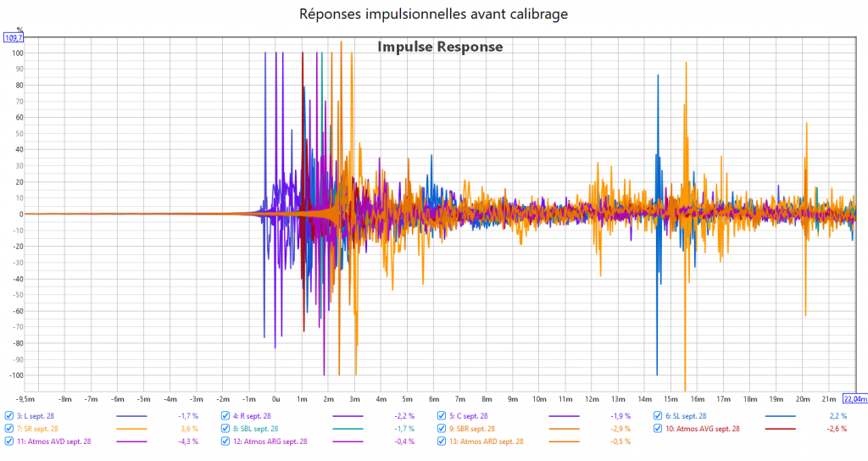Select the orange line swatch for 7: SR
This screenshot has width=868, height=461.
click(131, 429)
